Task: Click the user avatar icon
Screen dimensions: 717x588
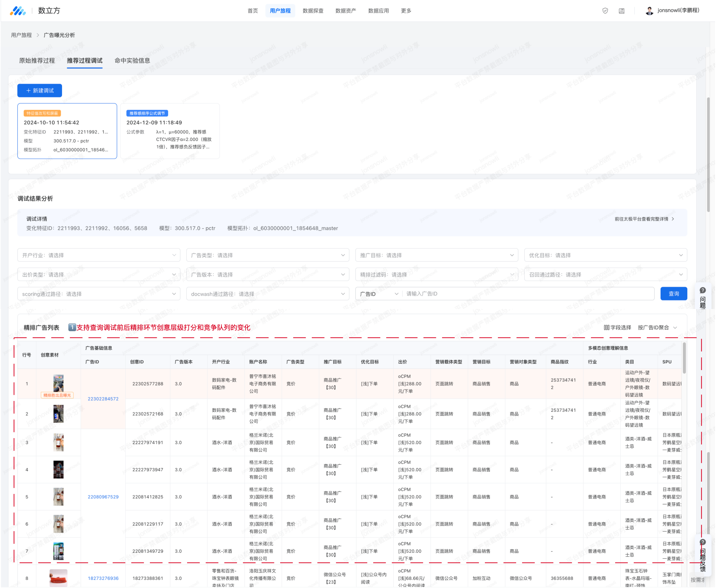Action: [x=649, y=11]
